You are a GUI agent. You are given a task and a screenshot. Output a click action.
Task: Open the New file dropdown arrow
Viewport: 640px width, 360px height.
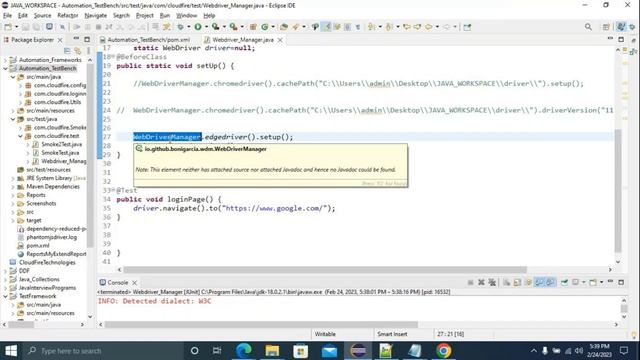[x=16, y=27]
